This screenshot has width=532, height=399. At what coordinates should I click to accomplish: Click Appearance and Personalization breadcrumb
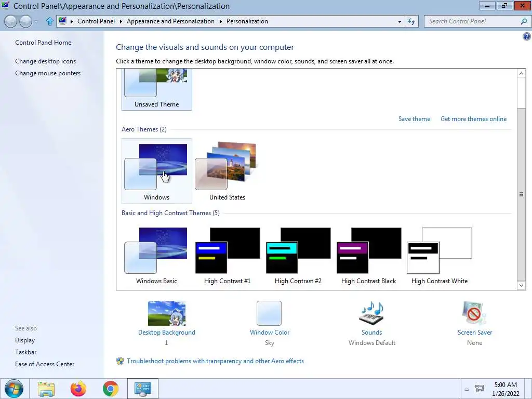tap(170, 21)
